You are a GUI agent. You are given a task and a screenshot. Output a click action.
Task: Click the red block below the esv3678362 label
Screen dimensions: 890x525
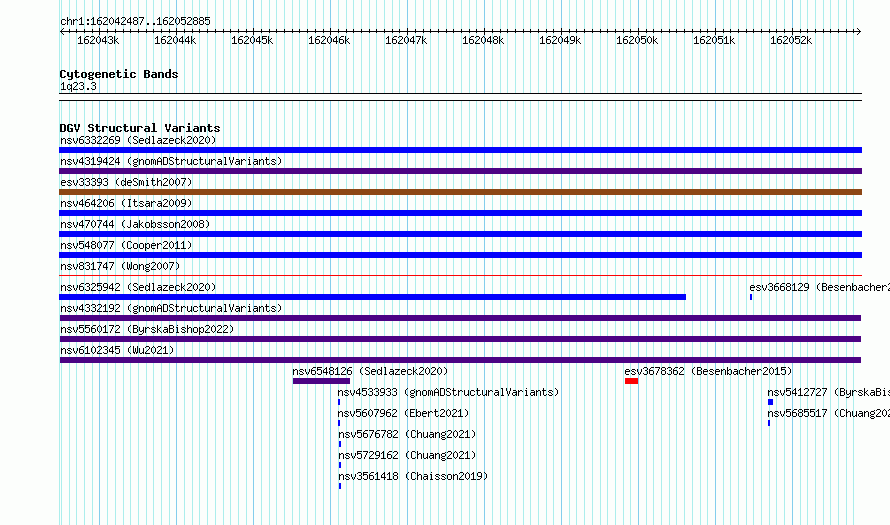click(631, 381)
